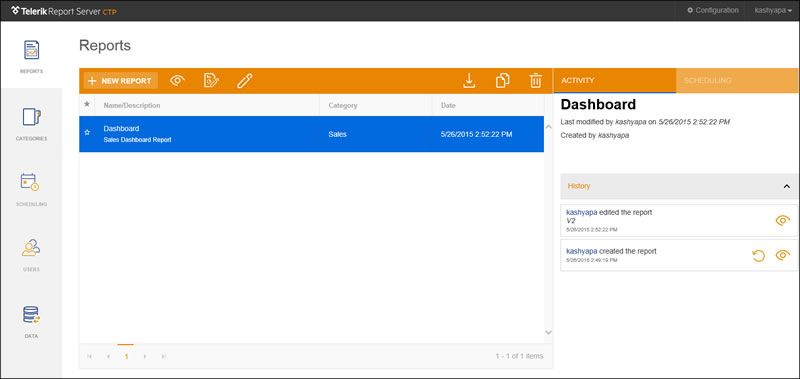
Task: View the V2 edited report revision
Action: coord(782,220)
